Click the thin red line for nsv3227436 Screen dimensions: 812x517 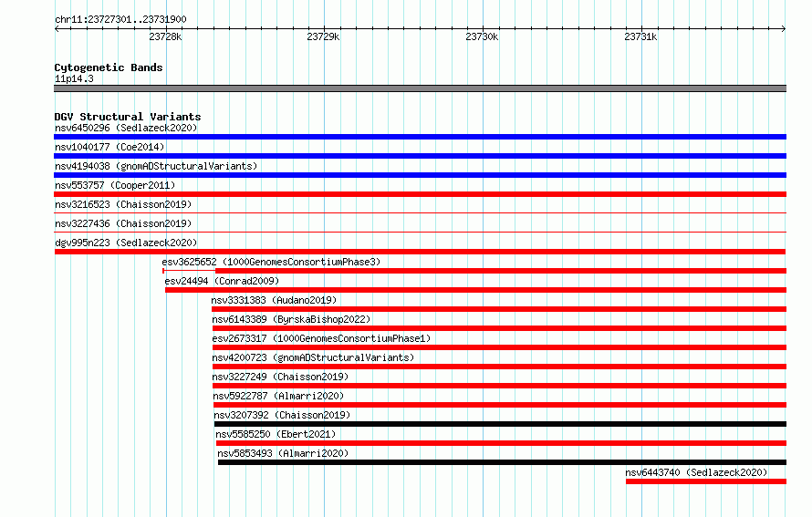(x=420, y=232)
